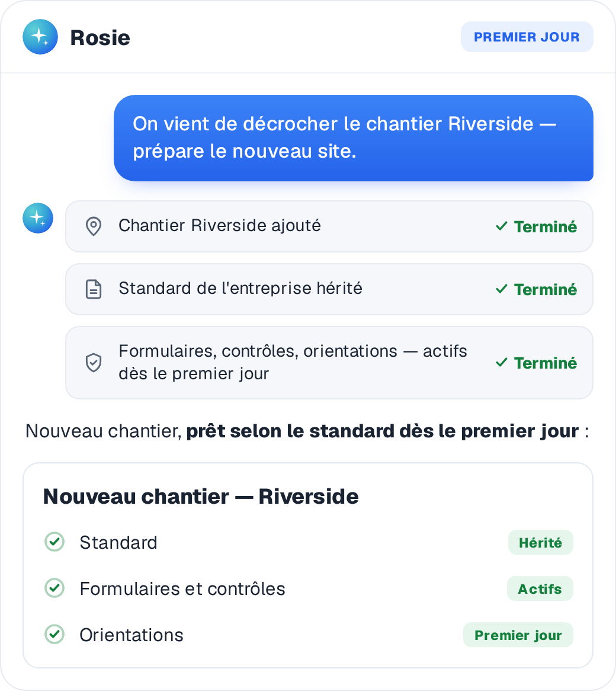The image size is (616, 691).
Task: Click the blue user message bubble
Action: point(354,138)
